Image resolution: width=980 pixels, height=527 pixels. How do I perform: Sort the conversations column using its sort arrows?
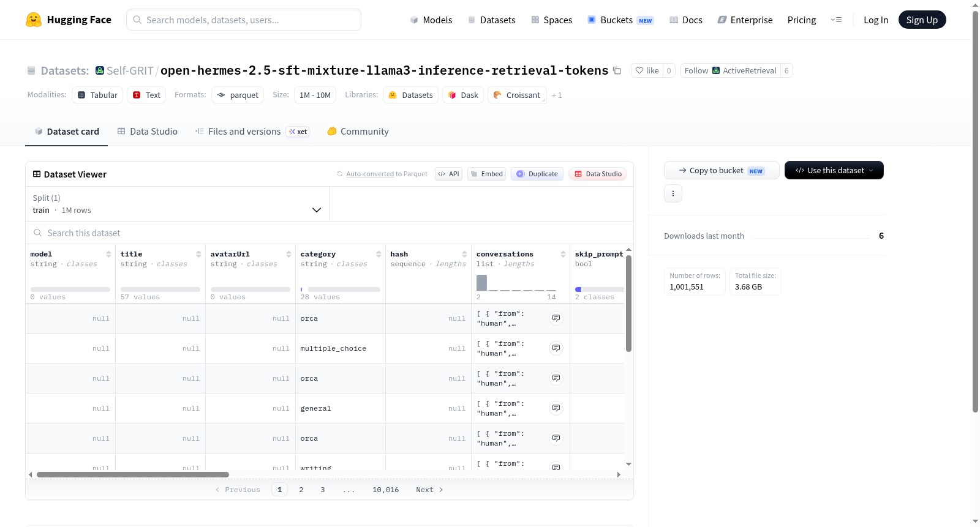(563, 254)
